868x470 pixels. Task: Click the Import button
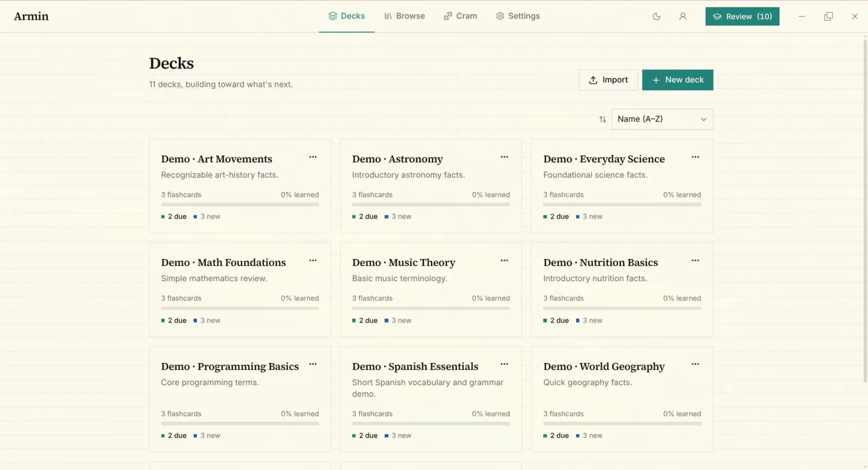coord(608,80)
